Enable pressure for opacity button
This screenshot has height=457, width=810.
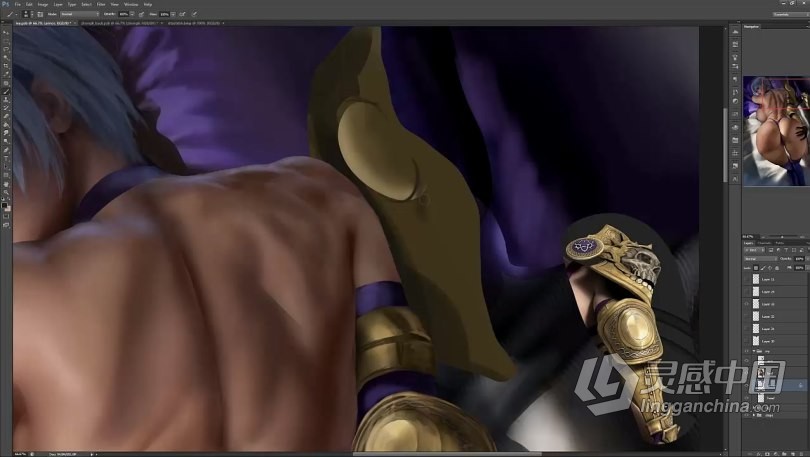[x=141, y=14]
